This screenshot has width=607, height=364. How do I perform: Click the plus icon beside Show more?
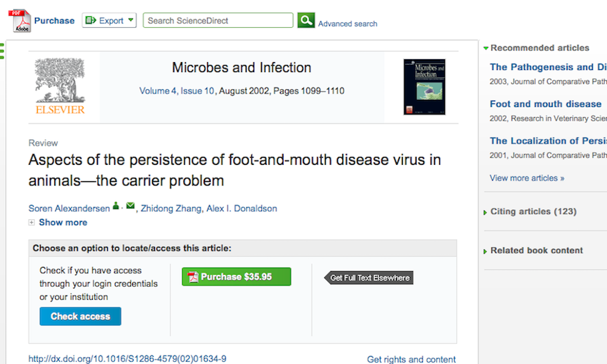pyautogui.click(x=31, y=223)
